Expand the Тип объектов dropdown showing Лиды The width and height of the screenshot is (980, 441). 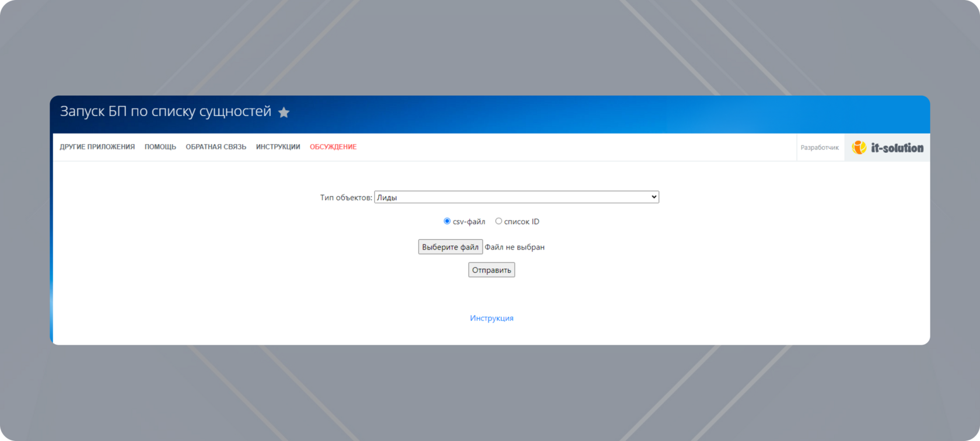click(x=517, y=197)
